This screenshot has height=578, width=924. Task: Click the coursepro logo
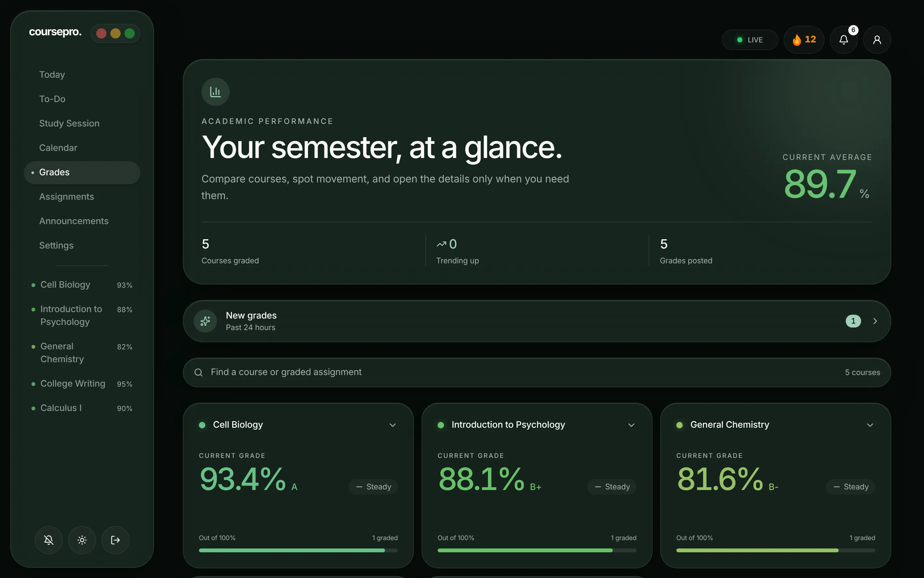(x=56, y=32)
